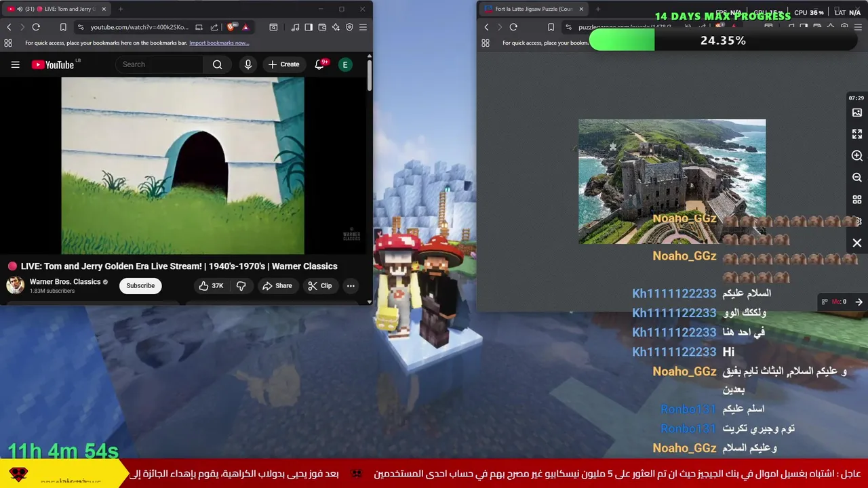The width and height of the screenshot is (868, 488).
Task: Close the Fort la Latte Jigsaw tab
Action: (580, 9)
